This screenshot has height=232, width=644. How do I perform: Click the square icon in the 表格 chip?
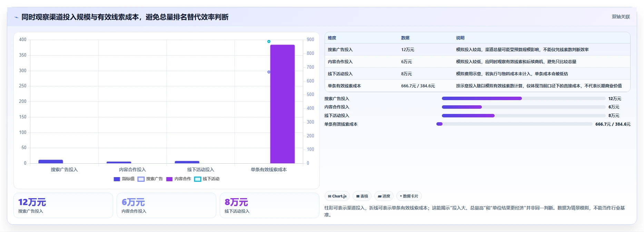coord(358,196)
